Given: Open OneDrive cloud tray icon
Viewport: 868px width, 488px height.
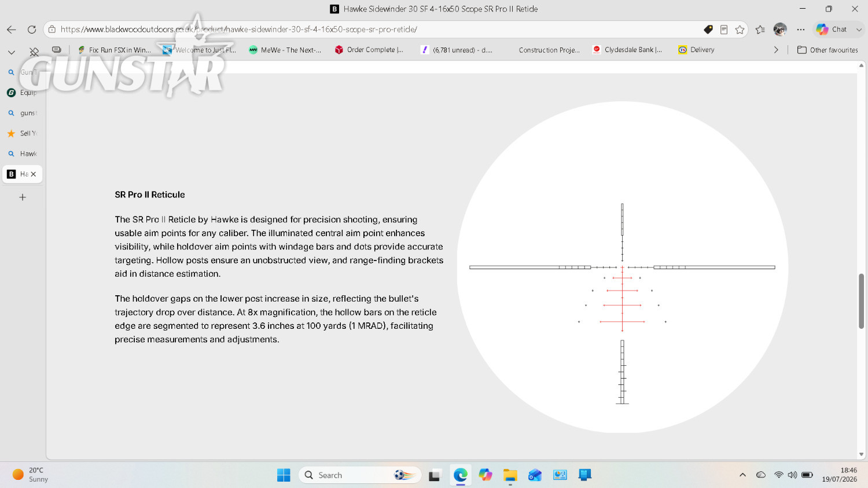Looking at the screenshot, I should pos(761,475).
